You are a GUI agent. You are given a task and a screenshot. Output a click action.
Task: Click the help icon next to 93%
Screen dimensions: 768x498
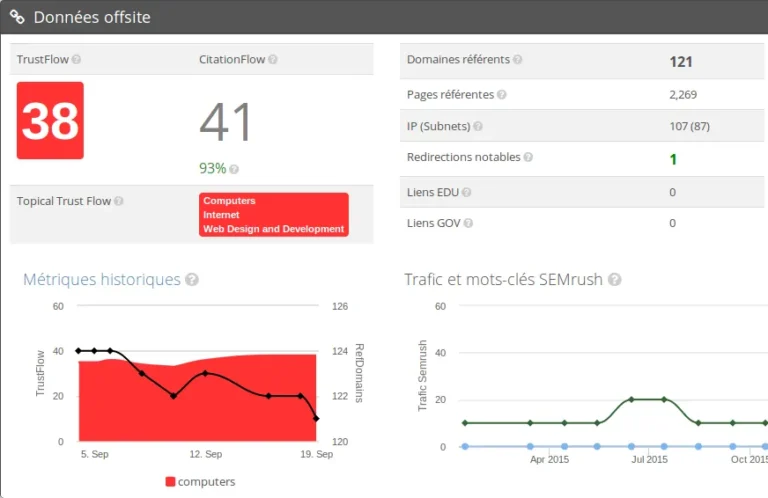tap(234, 169)
